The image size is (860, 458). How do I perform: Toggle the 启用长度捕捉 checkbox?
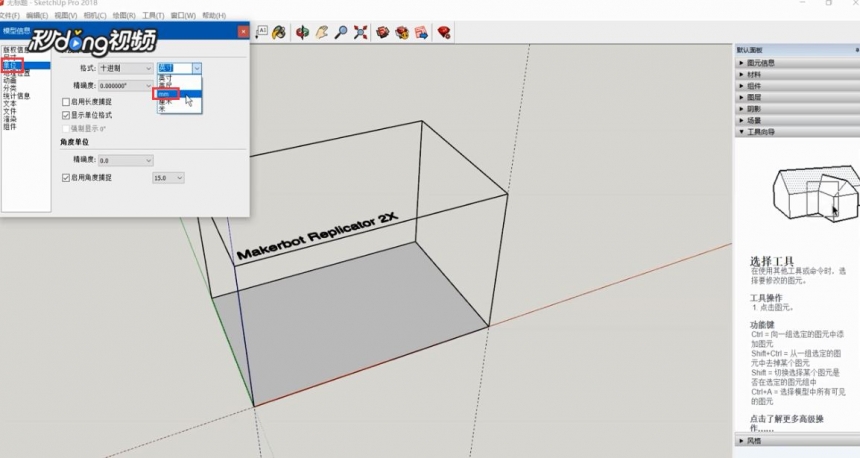click(66, 102)
